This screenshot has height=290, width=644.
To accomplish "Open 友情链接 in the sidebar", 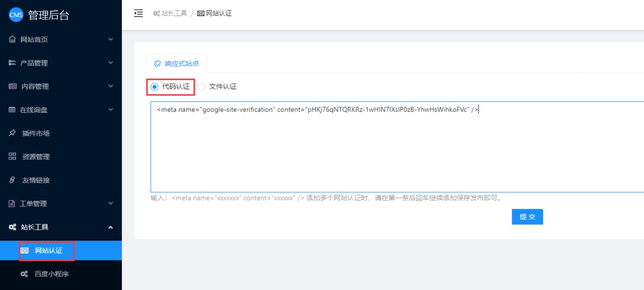I will point(61,180).
